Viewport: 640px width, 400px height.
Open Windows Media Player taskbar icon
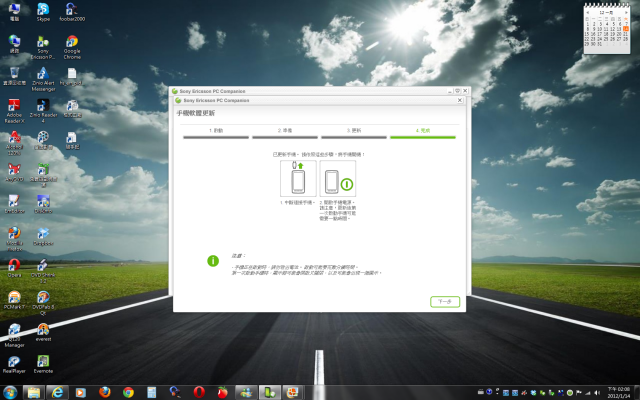click(x=81, y=392)
